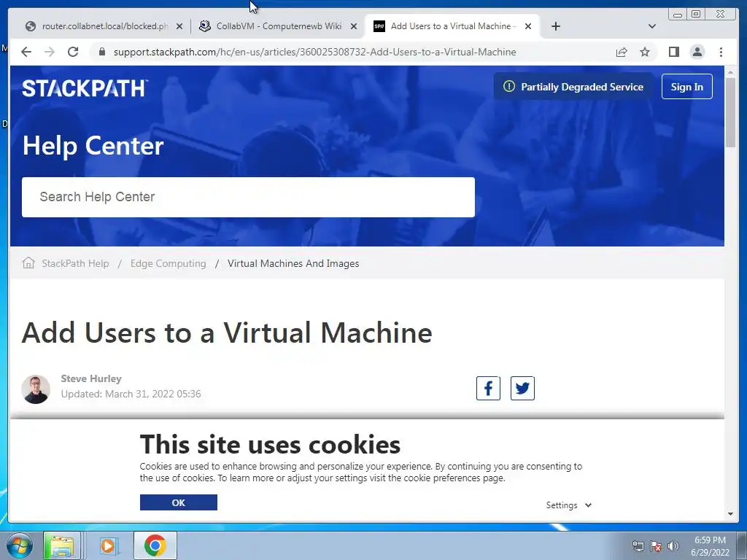This screenshot has width=747, height=560.
Task: Open a new tab with plus button
Action: tap(555, 26)
